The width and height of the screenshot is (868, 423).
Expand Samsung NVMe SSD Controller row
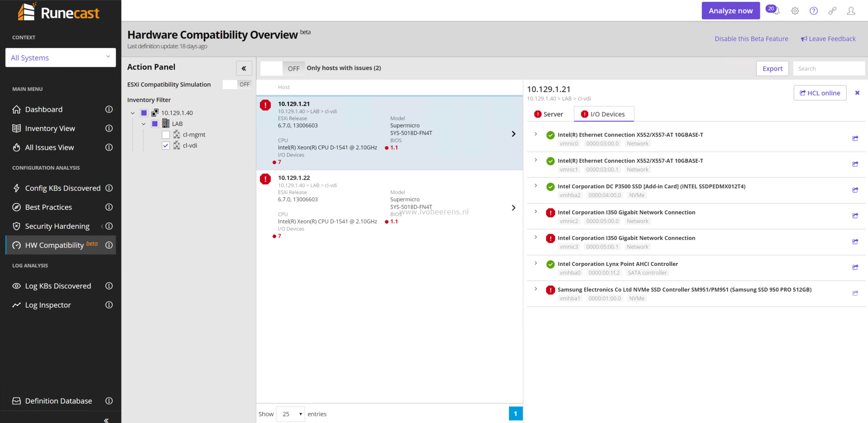click(536, 289)
